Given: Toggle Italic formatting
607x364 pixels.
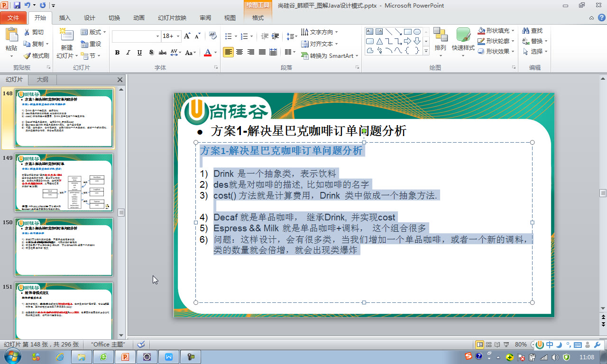Looking at the screenshot, I should click(x=129, y=53).
